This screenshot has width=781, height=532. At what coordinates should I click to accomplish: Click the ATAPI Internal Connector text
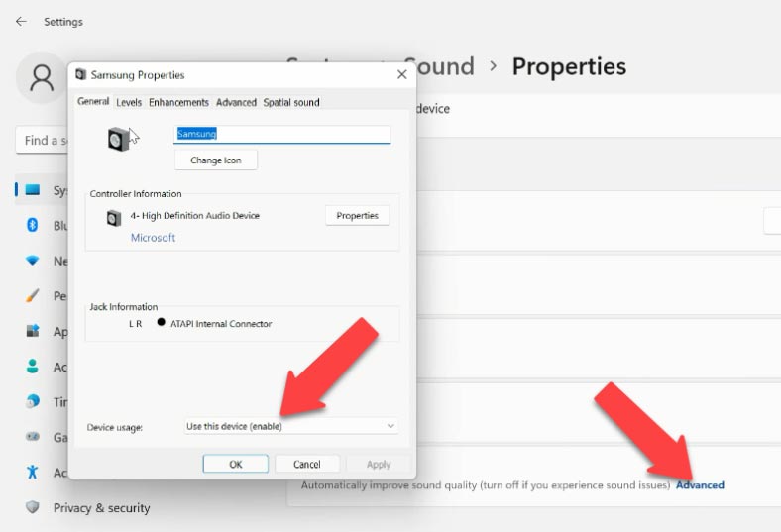tap(221, 324)
